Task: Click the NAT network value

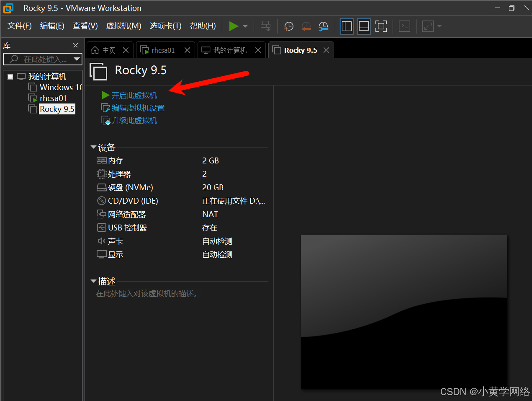Action: pos(210,214)
